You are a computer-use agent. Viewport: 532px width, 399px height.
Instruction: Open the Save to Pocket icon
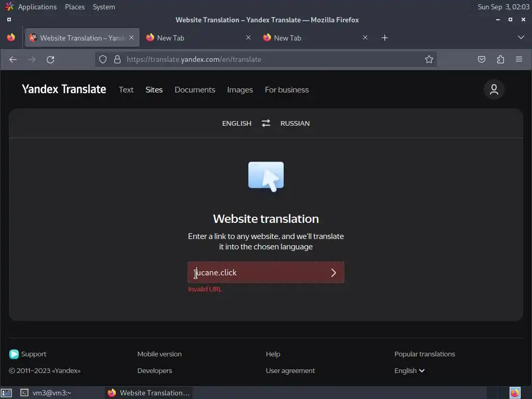482,59
